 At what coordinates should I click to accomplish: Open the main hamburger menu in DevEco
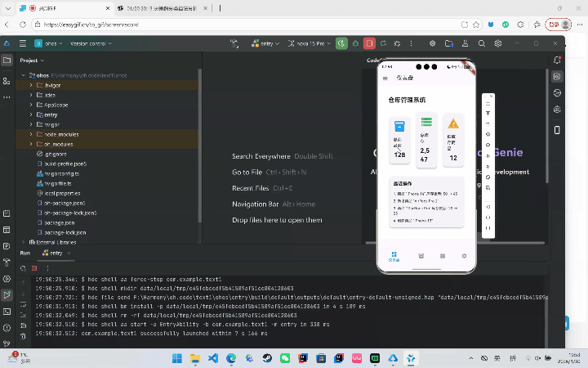[x=23, y=43]
